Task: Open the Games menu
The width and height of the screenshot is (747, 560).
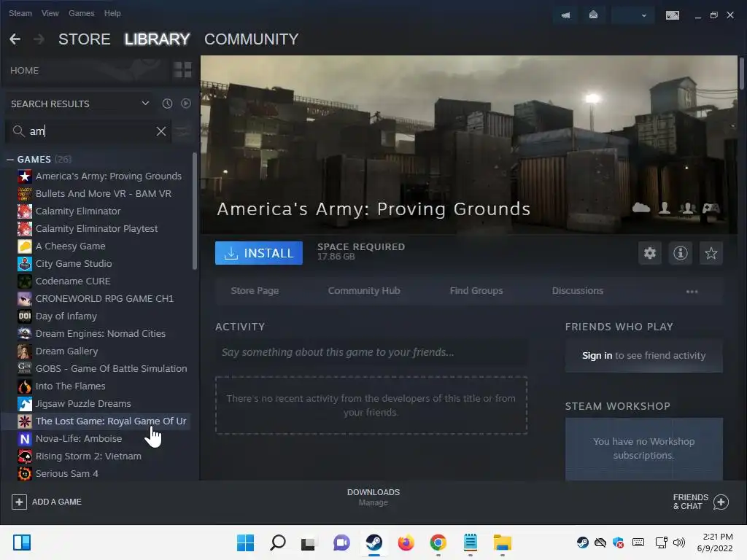Action: pyautogui.click(x=81, y=13)
